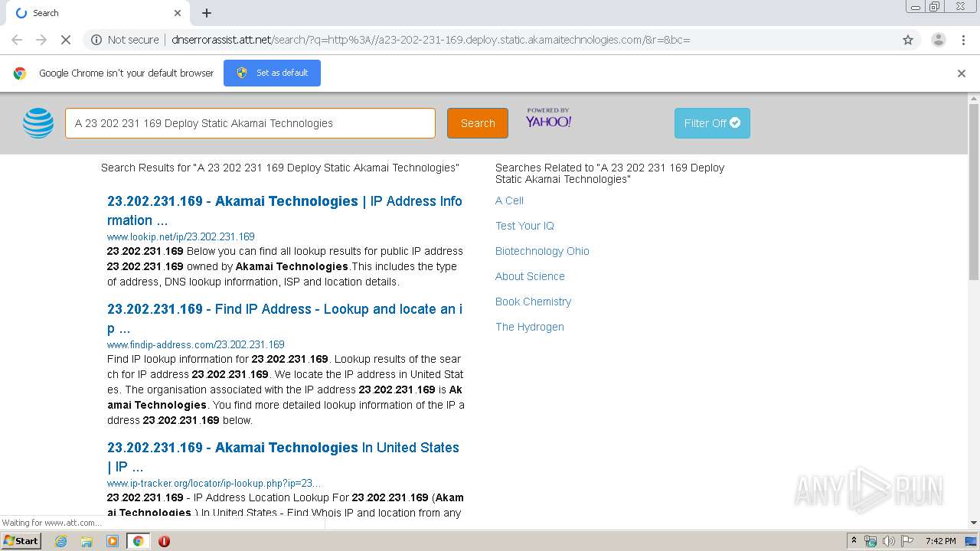Open the red stop-sign taskbar icon

click(164, 541)
